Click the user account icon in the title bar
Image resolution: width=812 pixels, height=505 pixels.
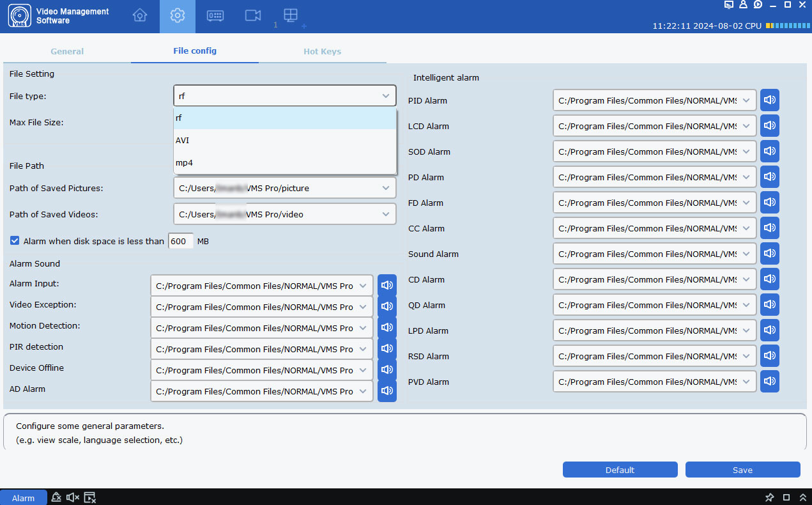tap(742, 5)
